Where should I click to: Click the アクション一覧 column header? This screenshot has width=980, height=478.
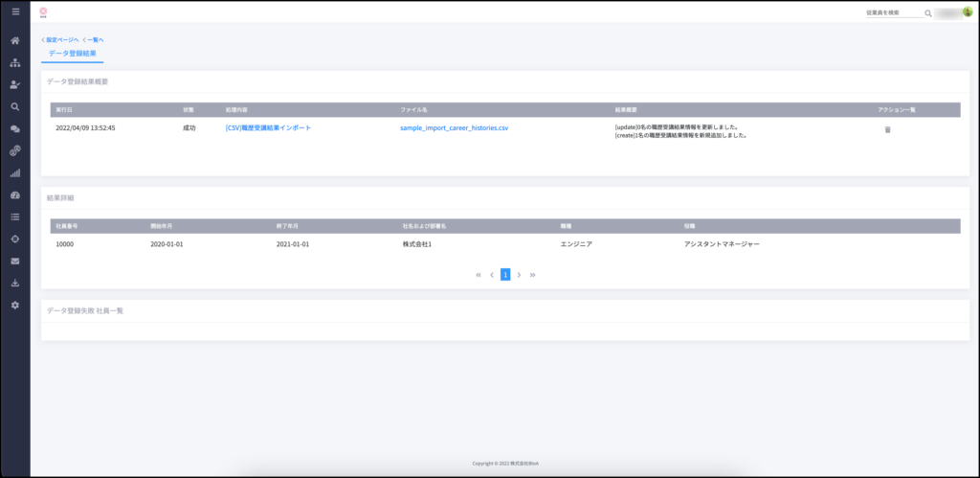tap(896, 109)
